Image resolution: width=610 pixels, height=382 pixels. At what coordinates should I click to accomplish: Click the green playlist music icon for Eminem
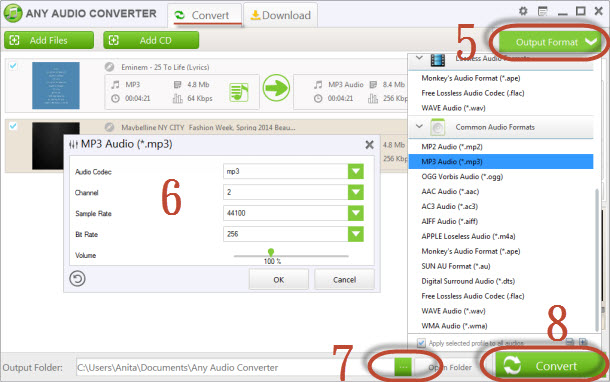coord(238,92)
